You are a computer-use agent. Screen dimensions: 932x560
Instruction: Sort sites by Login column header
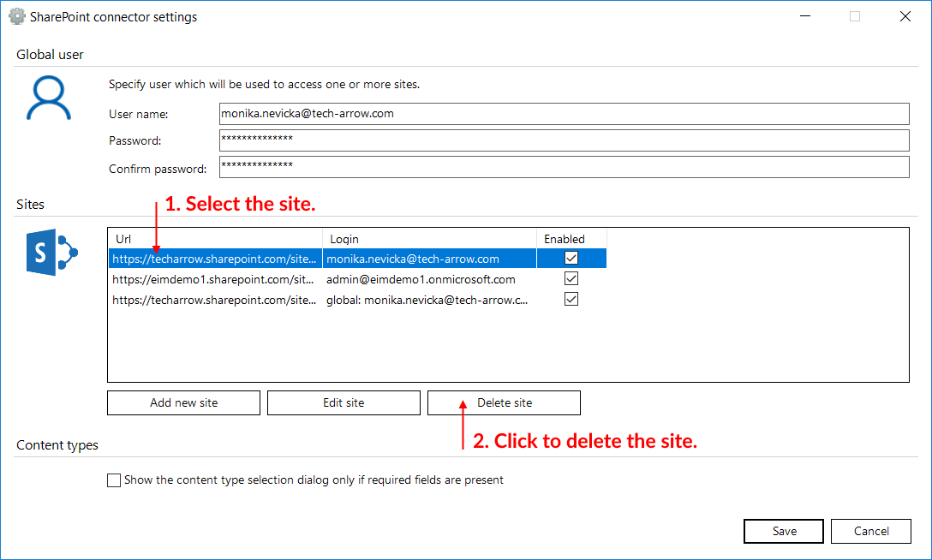point(428,239)
